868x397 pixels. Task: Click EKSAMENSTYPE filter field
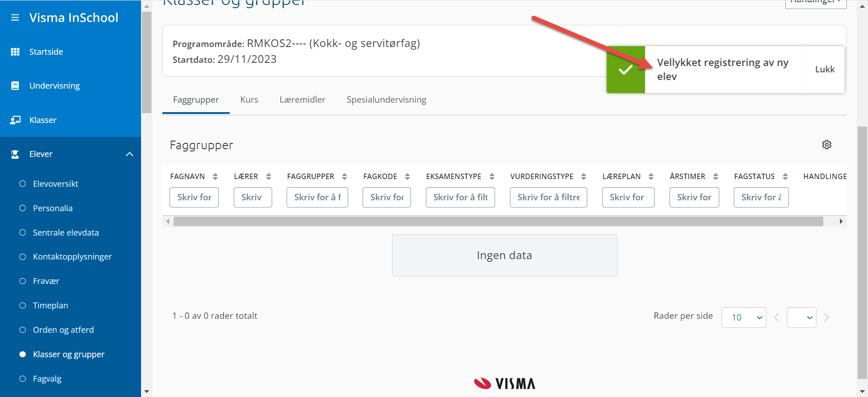click(460, 198)
